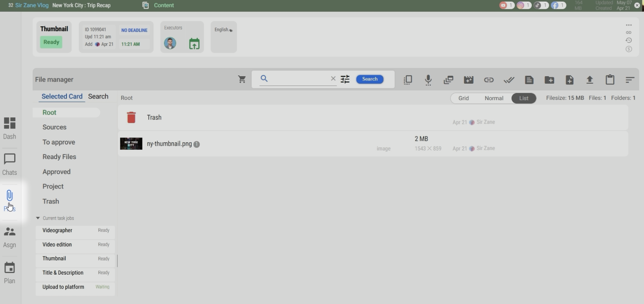644x304 pixels.
Task: Click the upload file arrow icon
Action: 589,80
